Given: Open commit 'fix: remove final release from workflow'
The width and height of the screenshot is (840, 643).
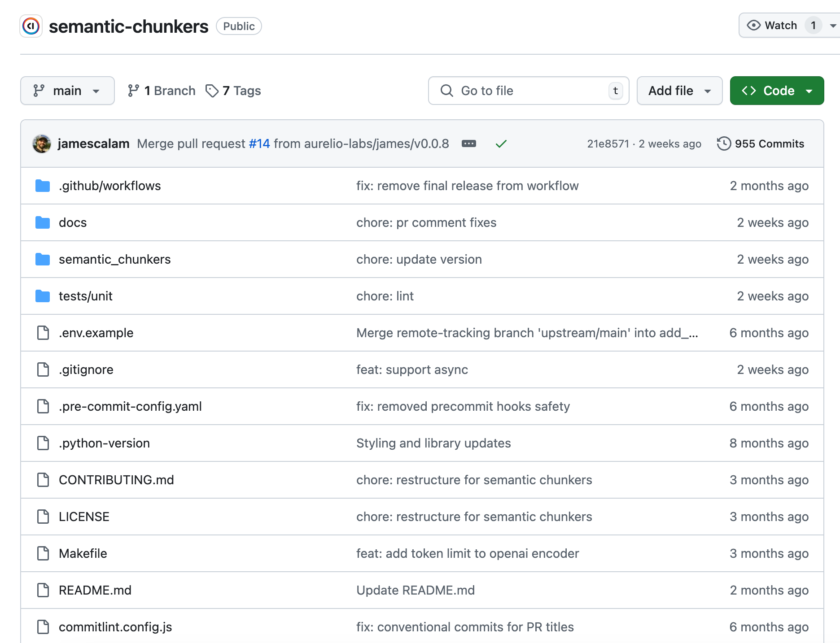Looking at the screenshot, I should (468, 186).
